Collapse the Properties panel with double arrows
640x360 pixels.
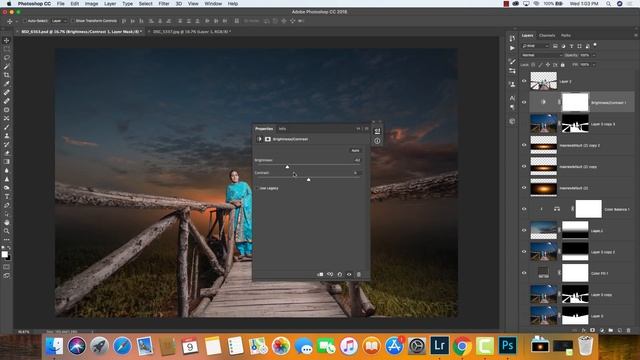pos(358,129)
